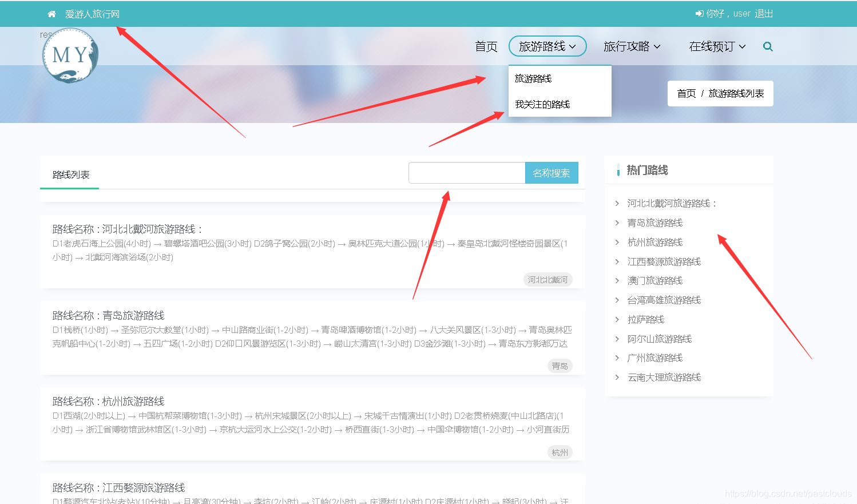Open route card title 路线名称：杭州旅游路线

click(x=108, y=401)
